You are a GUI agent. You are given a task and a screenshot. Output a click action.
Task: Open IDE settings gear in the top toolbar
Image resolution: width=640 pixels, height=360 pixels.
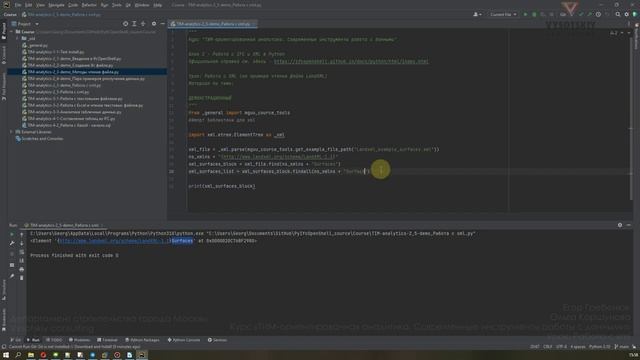tap(627, 14)
